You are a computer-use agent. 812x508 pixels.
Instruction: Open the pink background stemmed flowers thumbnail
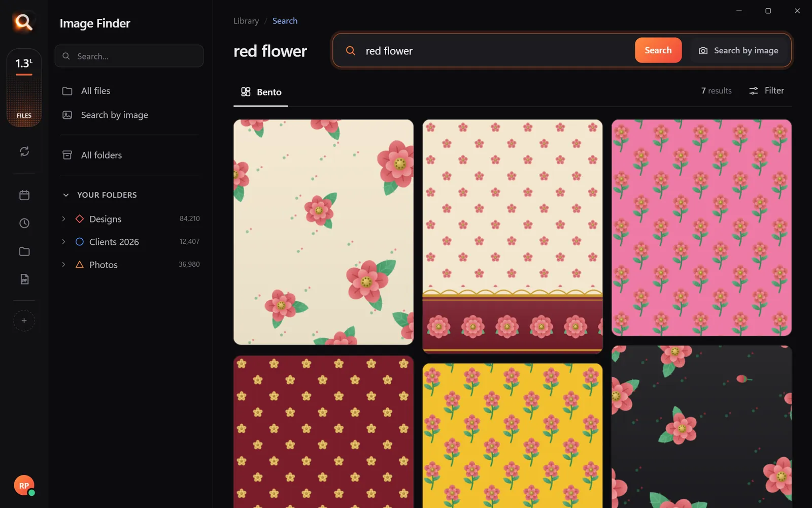point(701,228)
